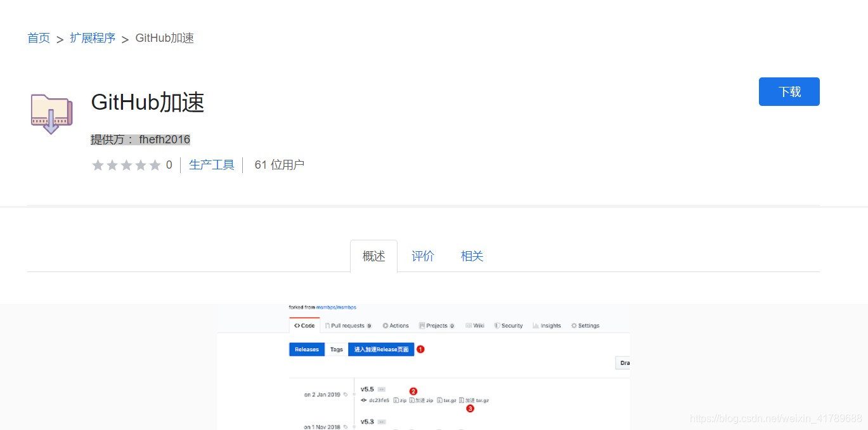Screen dimensions: 868x430
Task: Click the GitHub加速 breadcrumb text
Action: 165,38
